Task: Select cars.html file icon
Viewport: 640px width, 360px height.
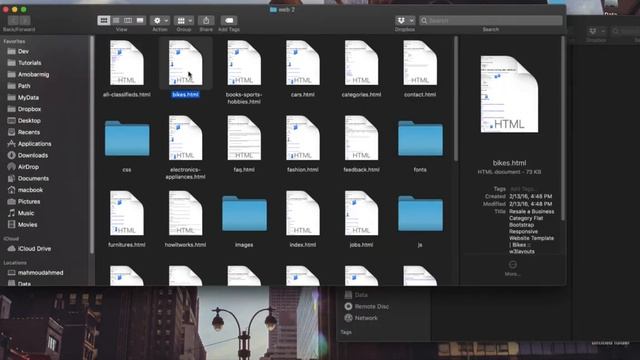Action: pyautogui.click(x=302, y=63)
